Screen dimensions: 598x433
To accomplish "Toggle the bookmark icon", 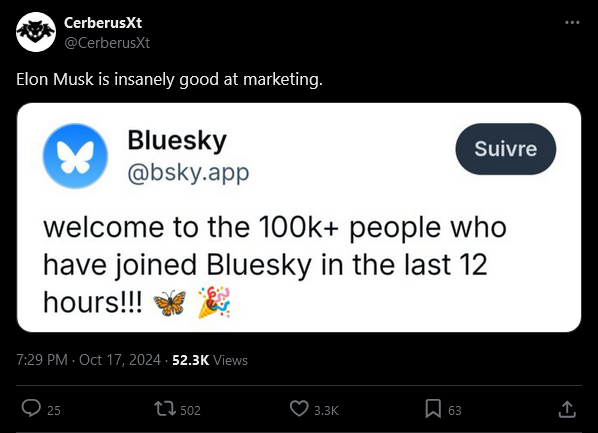I will coord(433,409).
